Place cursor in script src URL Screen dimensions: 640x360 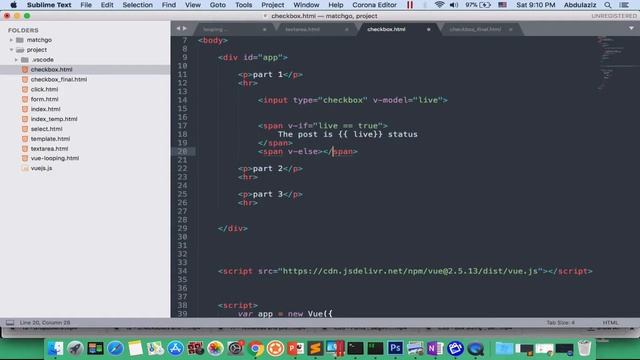(410, 271)
